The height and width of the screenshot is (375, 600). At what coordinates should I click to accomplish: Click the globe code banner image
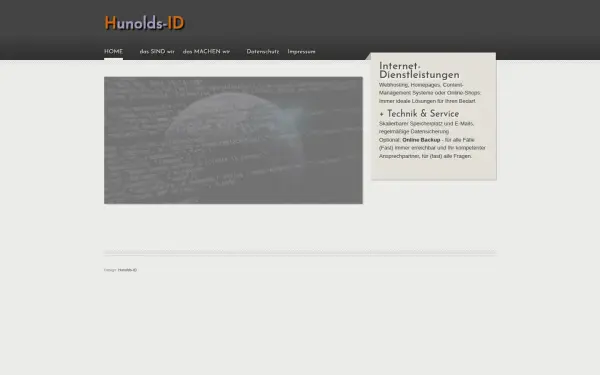pyautogui.click(x=233, y=140)
